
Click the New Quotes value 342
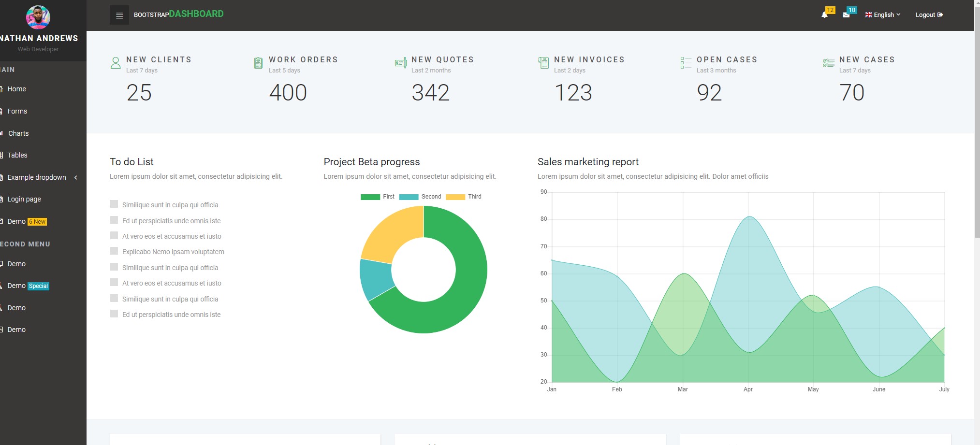pyautogui.click(x=431, y=93)
